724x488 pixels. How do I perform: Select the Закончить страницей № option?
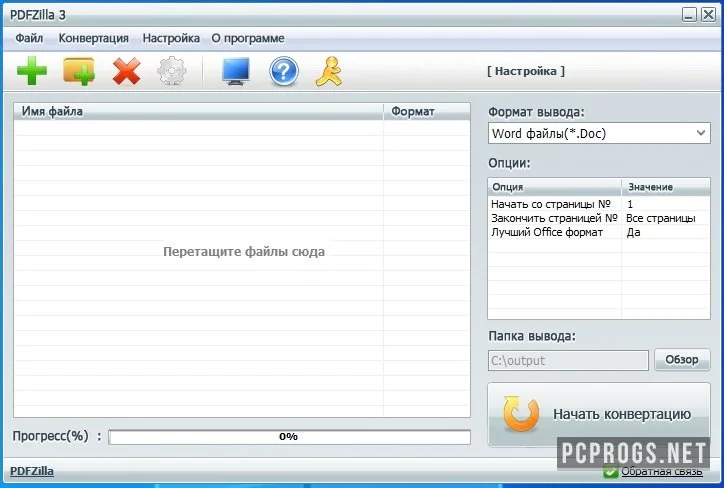[554, 218]
